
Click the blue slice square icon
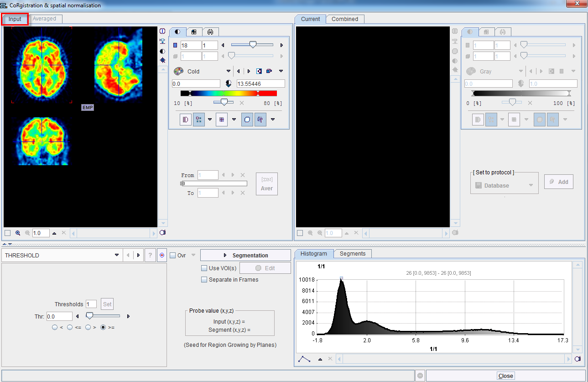point(175,45)
